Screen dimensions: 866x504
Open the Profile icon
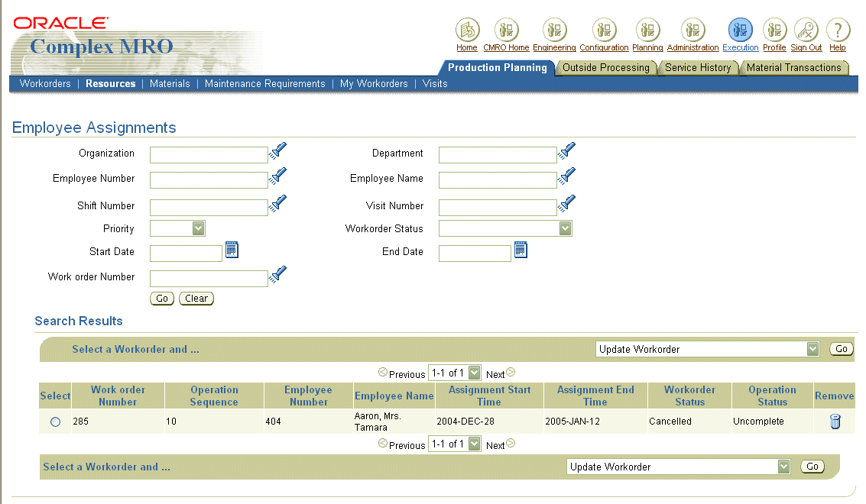coord(774,30)
